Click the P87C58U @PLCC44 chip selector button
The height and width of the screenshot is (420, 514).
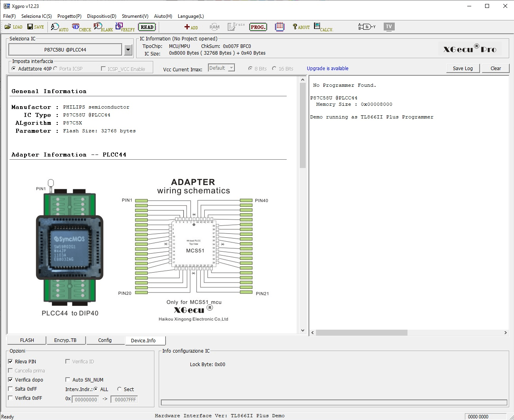coord(65,50)
